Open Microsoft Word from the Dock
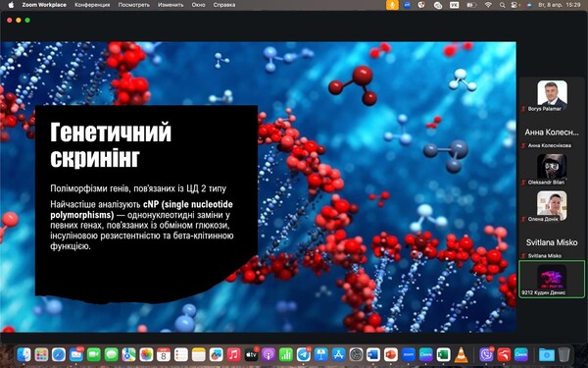588x368 pixels. 373,354
